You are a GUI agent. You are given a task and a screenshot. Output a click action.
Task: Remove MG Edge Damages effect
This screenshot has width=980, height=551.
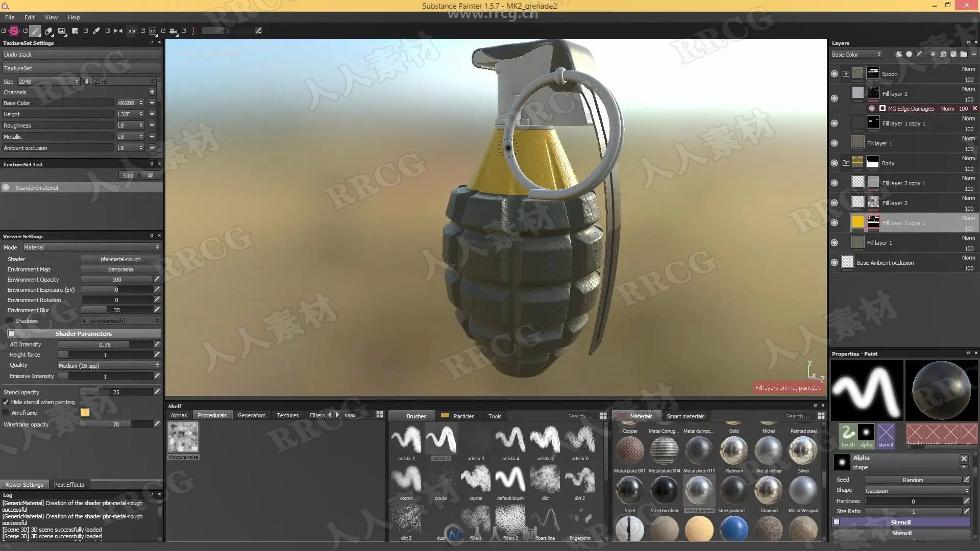coord(974,109)
